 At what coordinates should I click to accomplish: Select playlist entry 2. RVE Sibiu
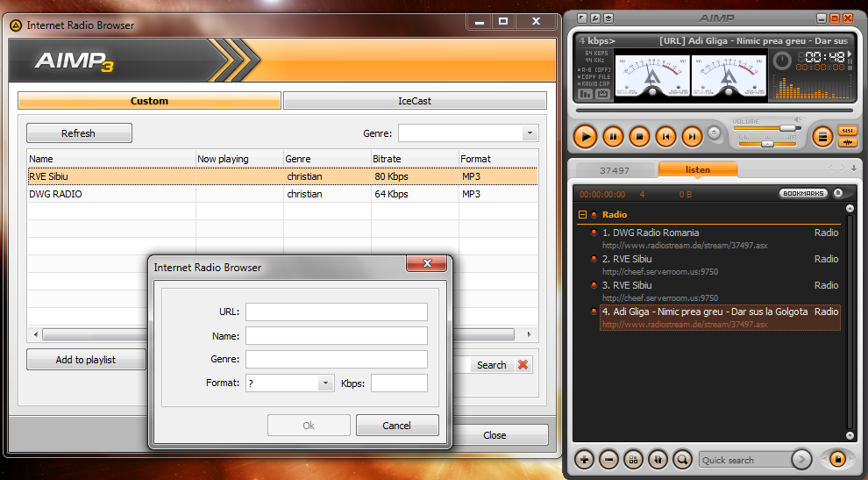[720, 265]
